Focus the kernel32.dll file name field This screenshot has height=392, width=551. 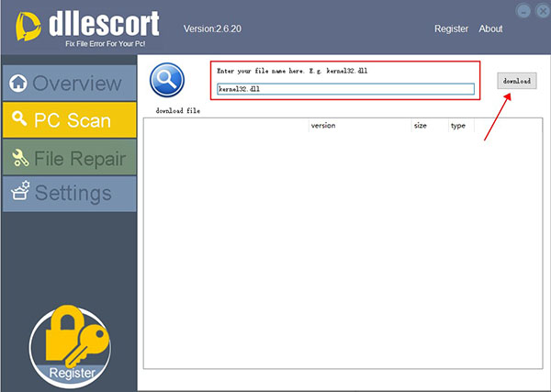pyautogui.click(x=344, y=90)
